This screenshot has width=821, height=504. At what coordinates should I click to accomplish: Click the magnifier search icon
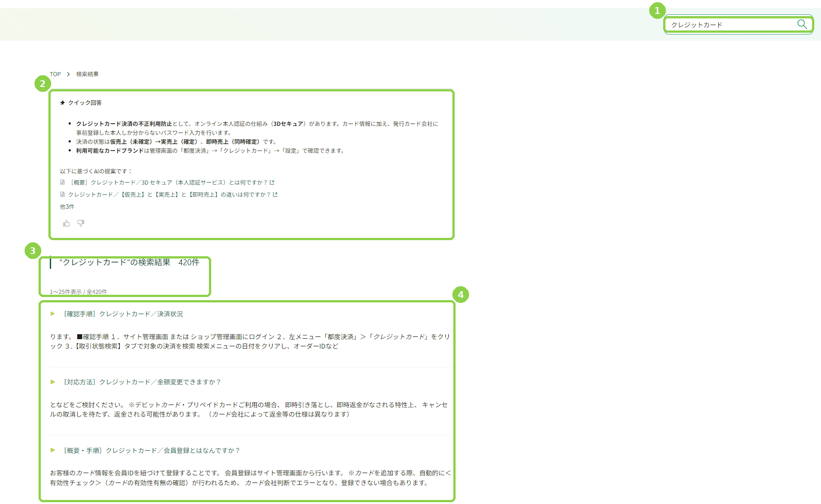click(x=802, y=24)
